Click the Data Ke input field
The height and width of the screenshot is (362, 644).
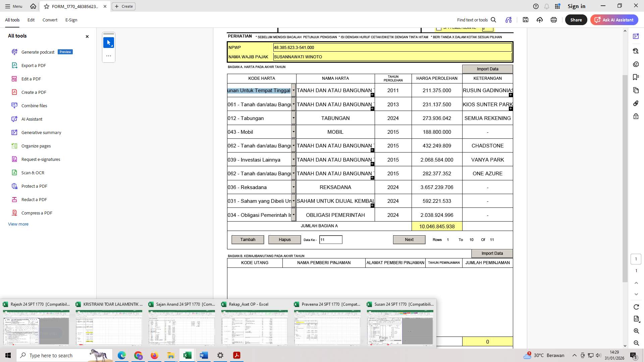(331, 239)
